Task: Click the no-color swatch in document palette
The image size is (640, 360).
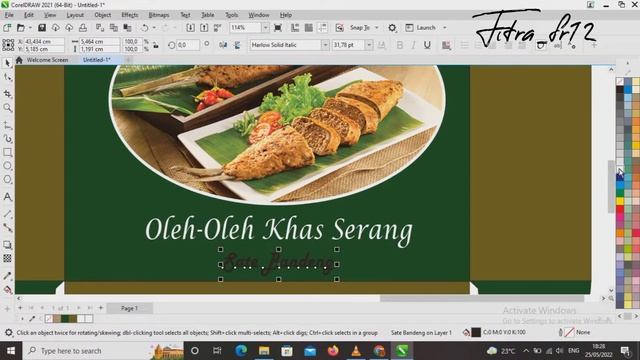Action: click(49, 318)
